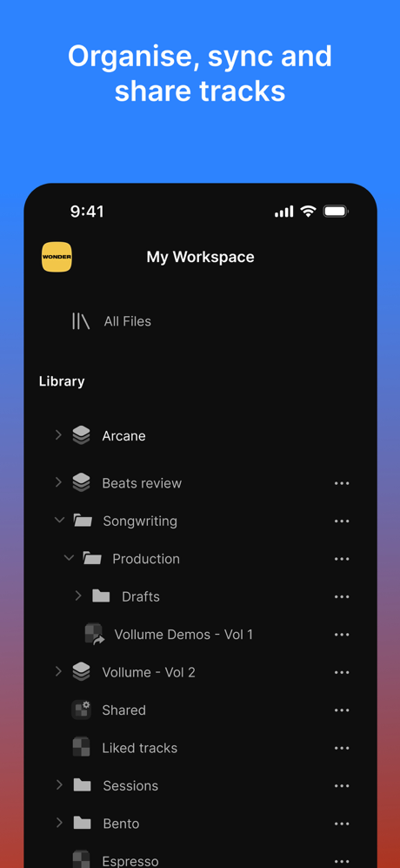400x868 pixels.
Task: Click the Bento folder icon
Action: [83, 823]
